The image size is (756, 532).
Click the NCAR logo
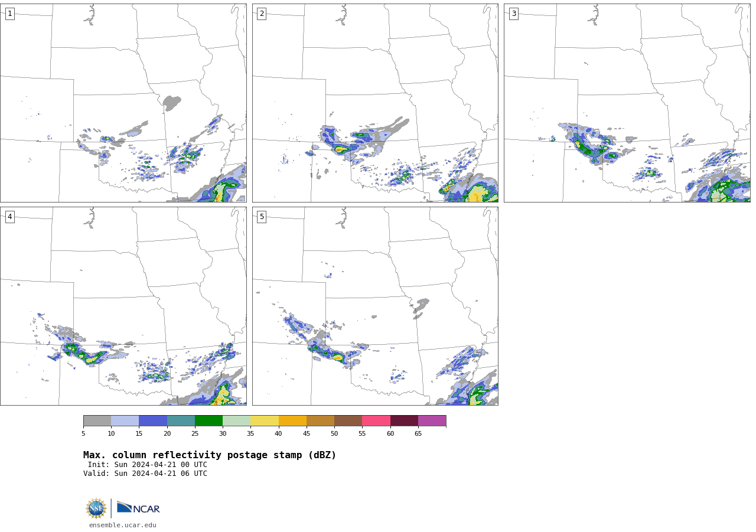point(138,508)
